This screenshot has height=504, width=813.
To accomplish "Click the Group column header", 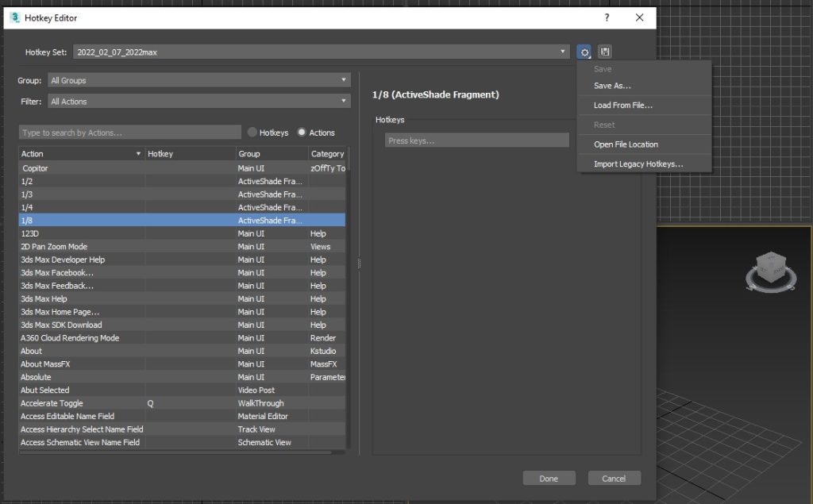I will [x=272, y=153].
